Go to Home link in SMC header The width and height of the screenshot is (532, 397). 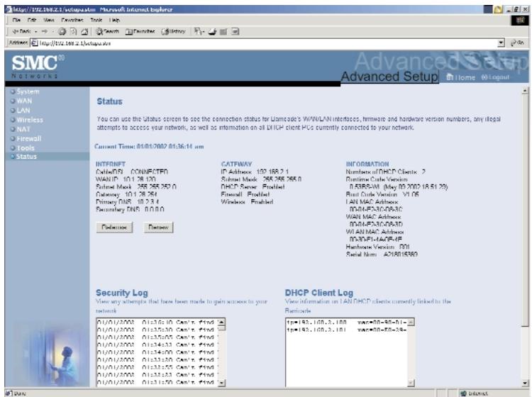pyautogui.click(x=461, y=77)
